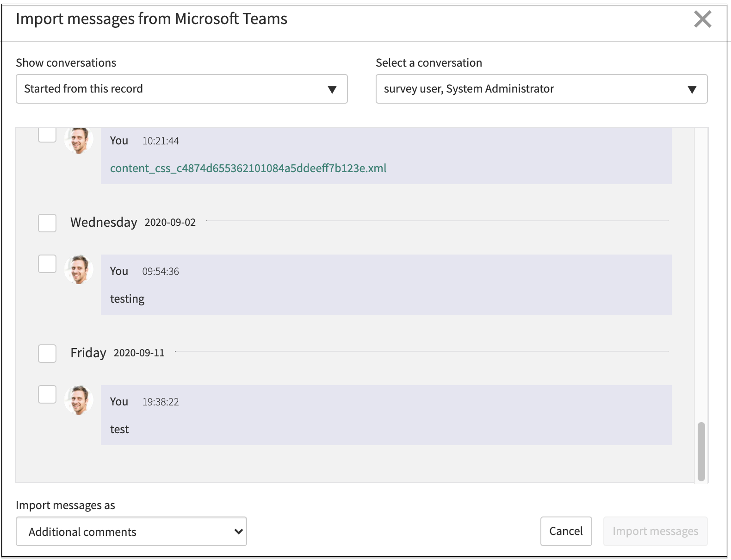Click the 10:21:44 timestamp
The height and width of the screenshot is (560, 731).
point(161,141)
